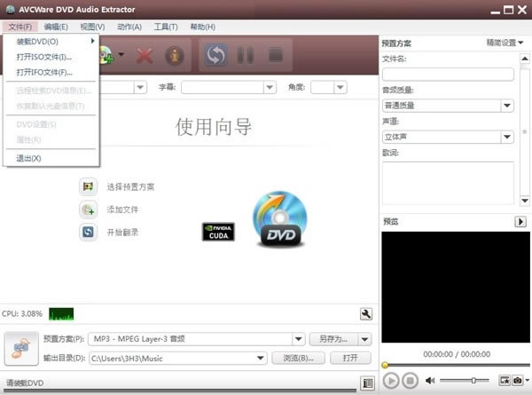
Task: Click the preview full-screen icon
Action: point(505,380)
